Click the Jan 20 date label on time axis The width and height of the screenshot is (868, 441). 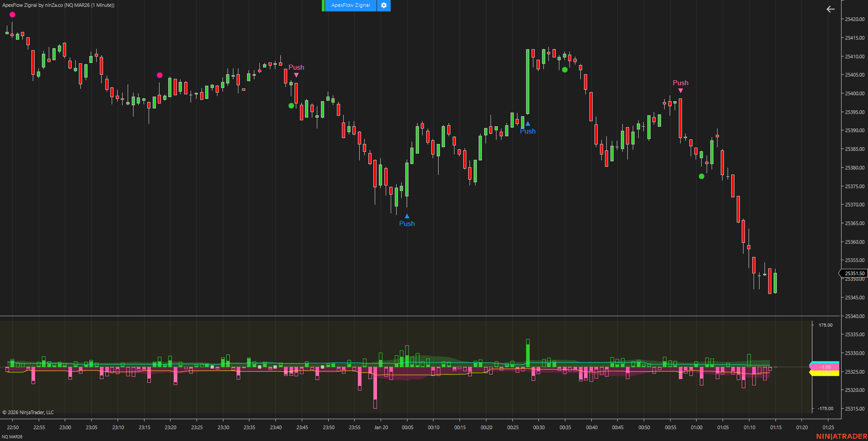pos(381,427)
